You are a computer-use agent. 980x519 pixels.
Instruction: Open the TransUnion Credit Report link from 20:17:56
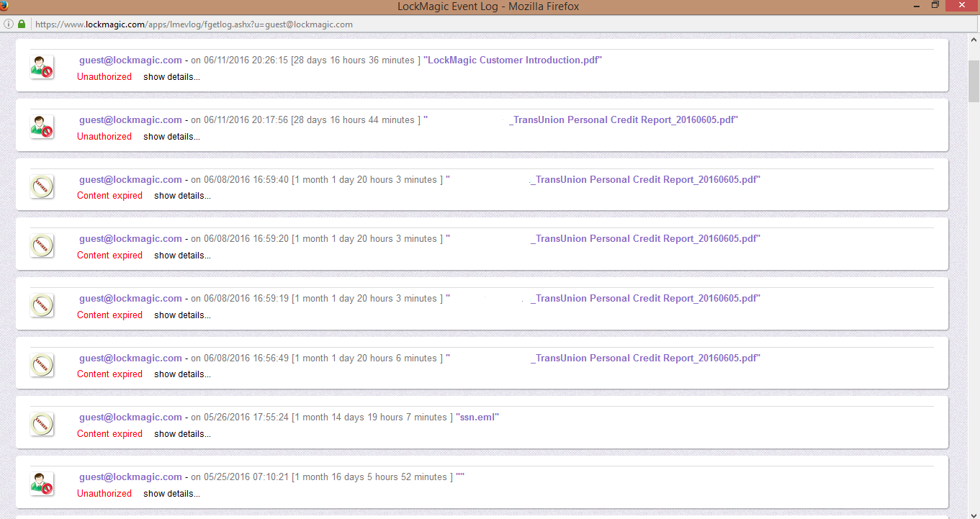click(623, 120)
